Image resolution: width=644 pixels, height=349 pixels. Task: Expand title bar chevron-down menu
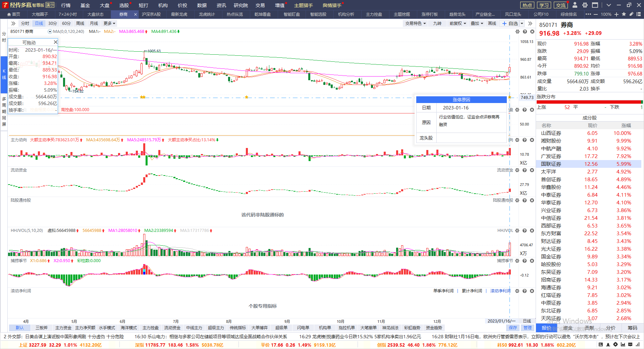coord(608,5)
